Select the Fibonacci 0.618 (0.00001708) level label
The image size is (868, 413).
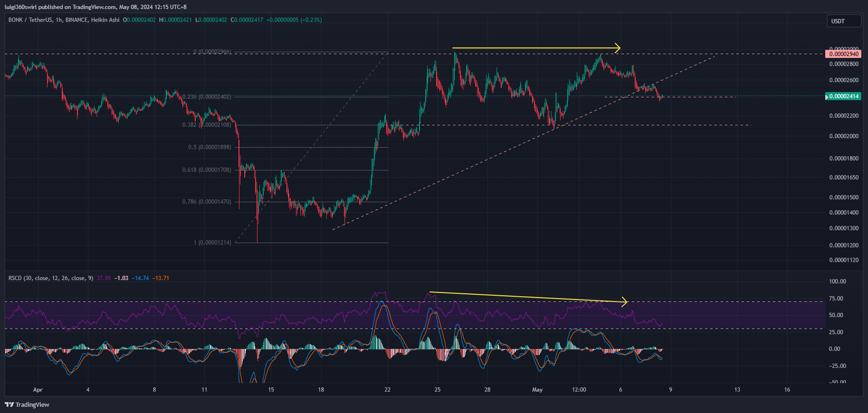tap(207, 170)
